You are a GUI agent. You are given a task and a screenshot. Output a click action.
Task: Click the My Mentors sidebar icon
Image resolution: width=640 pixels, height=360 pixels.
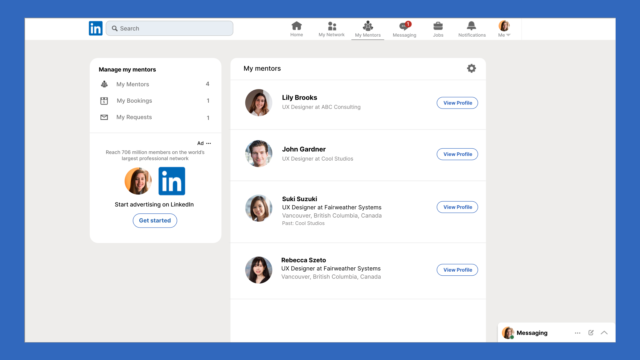pos(104,84)
